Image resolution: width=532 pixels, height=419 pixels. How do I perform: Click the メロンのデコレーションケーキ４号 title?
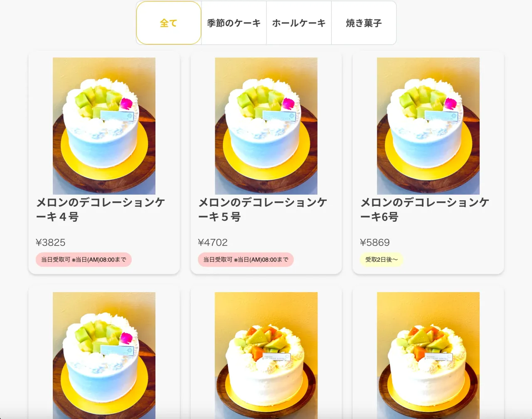point(101,209)
